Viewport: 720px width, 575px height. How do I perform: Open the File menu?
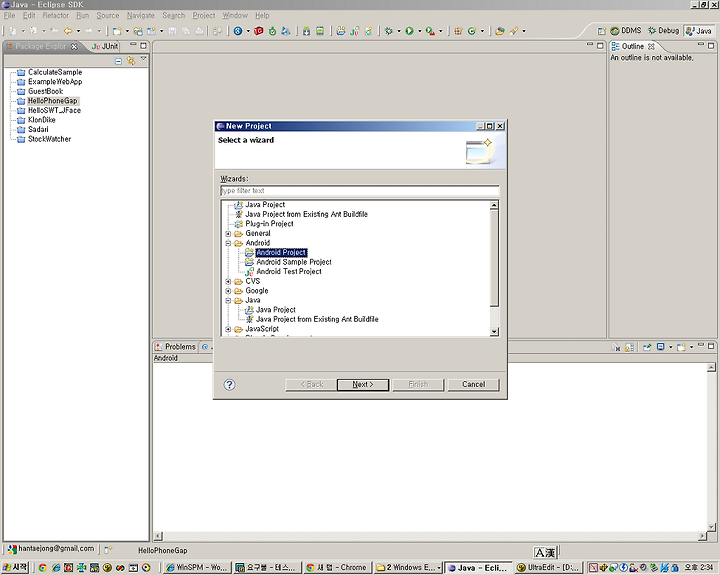(9, 15)
